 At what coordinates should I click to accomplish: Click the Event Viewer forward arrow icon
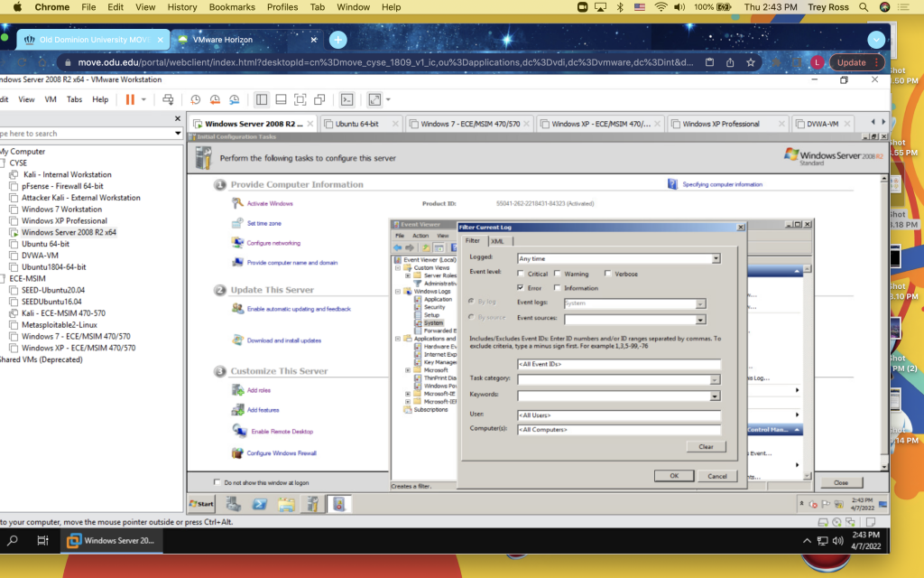[410, 247]
